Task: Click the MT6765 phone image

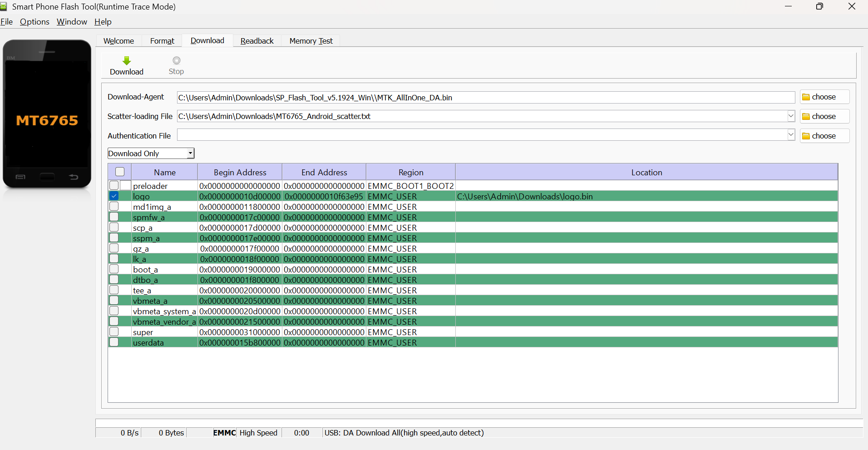Action: coord(47,114)
